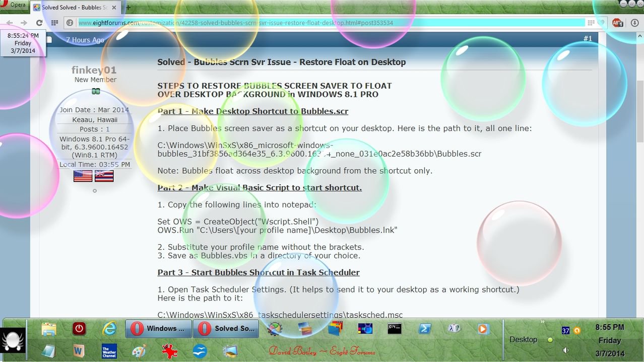Go back to the previous page
Screen dimensions: 644x362
pos(10,23)
